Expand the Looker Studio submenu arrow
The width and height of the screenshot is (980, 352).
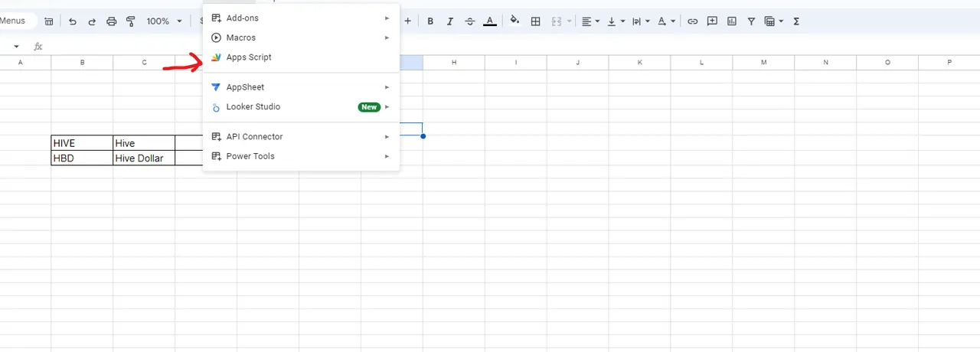387,107
